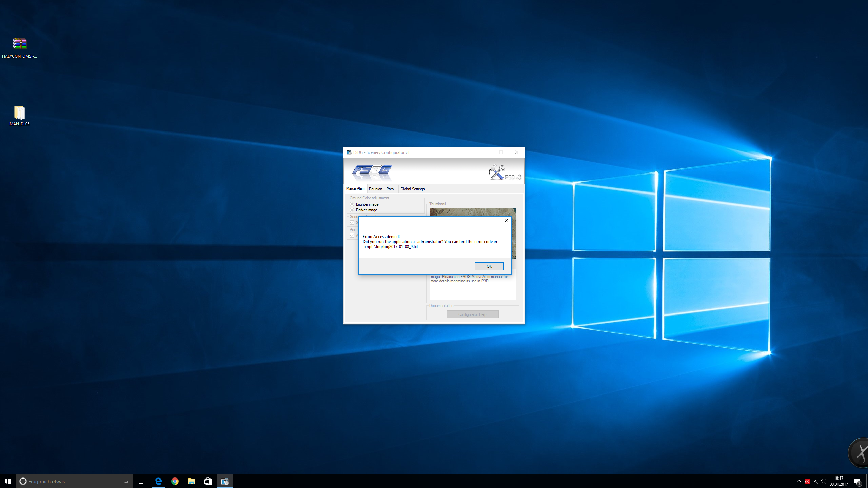Screen dimensions: 868x488
Task: Select the Brighter image radio button
Action: tap(352, 204)
